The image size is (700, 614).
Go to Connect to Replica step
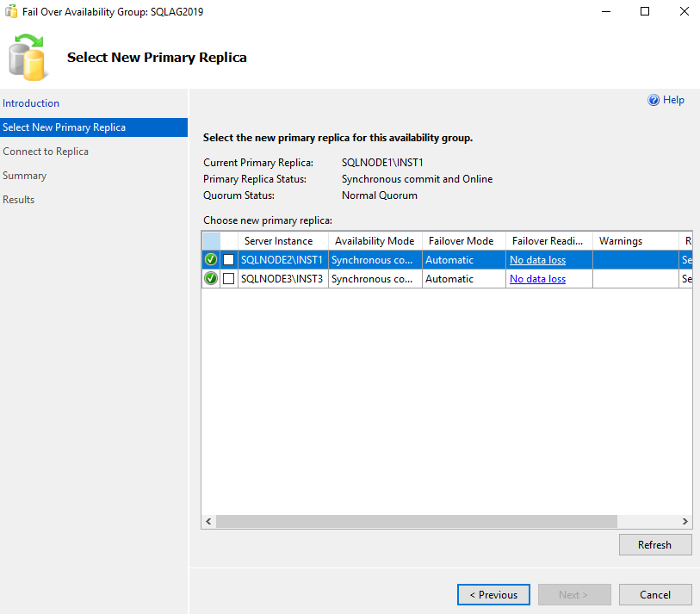(x=46, y=152)
